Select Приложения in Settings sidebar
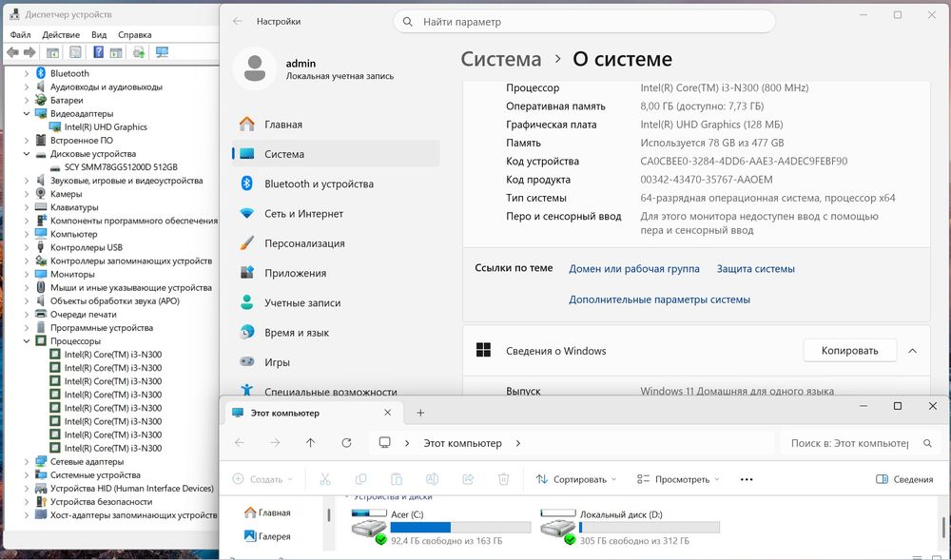 coord(336,273)
